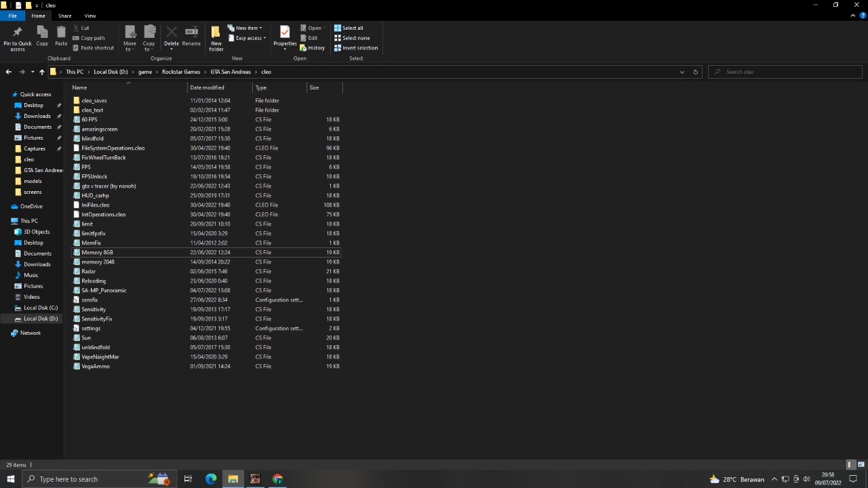Open Properties from the ribbon
Screen dimensions: 868x488
[x=285, y=37]
